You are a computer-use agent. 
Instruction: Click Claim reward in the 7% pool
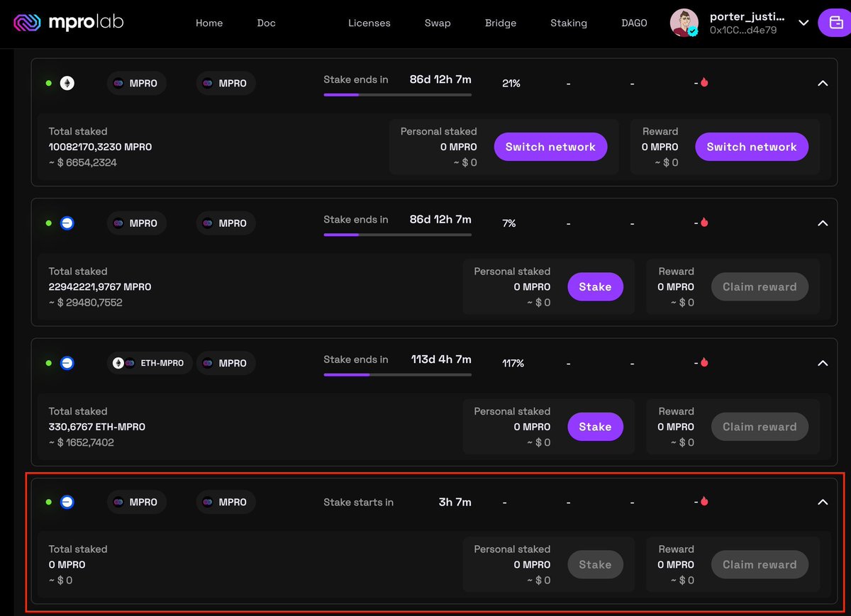(x=760, y=287)
